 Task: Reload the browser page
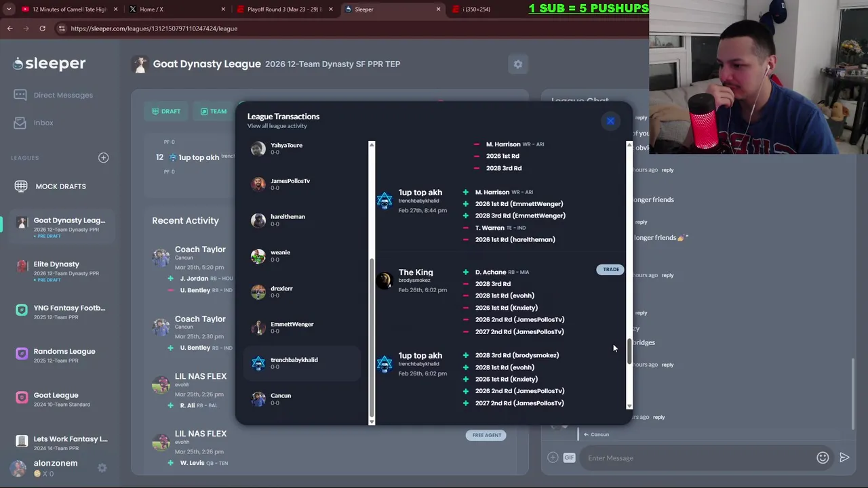[42, 28]
